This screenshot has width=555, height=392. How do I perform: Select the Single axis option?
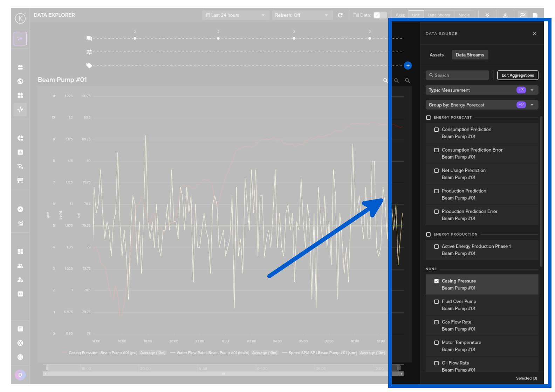click(464, 15)
